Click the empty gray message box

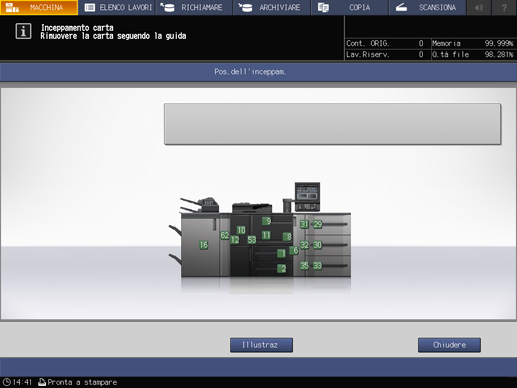tap(332, 124)
